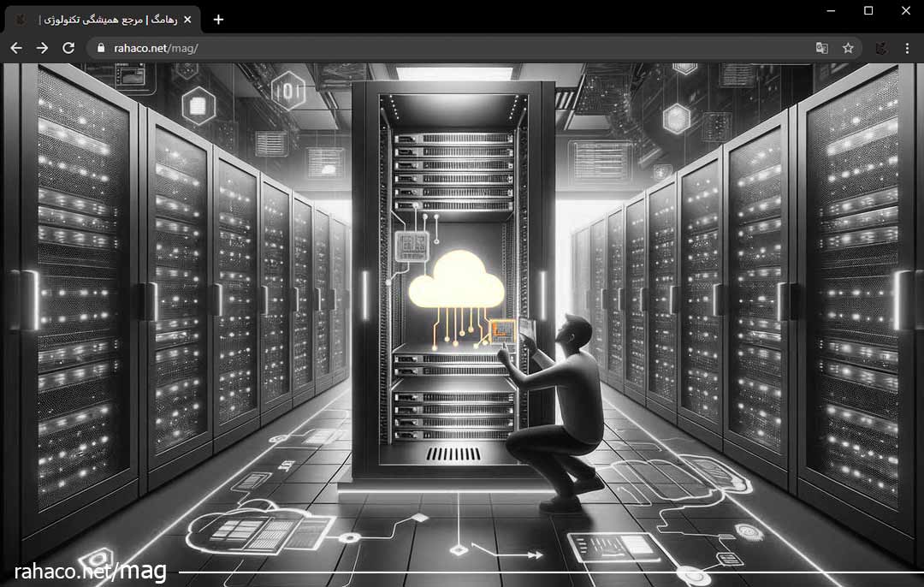
Task: Reload the rahaco.net/mag page
Action: tap(68, 48)
